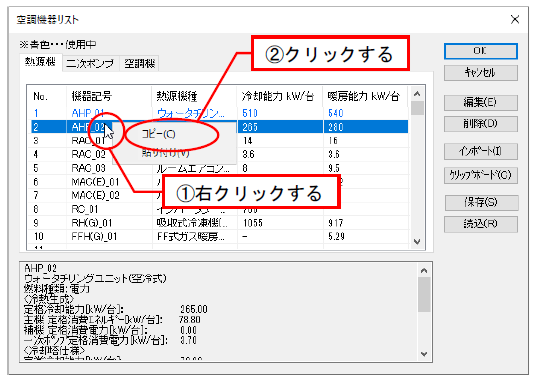The height and width of the screenshot is (380, 534).
Task: Confirm the dialog with the OK button
Action: 481,51
